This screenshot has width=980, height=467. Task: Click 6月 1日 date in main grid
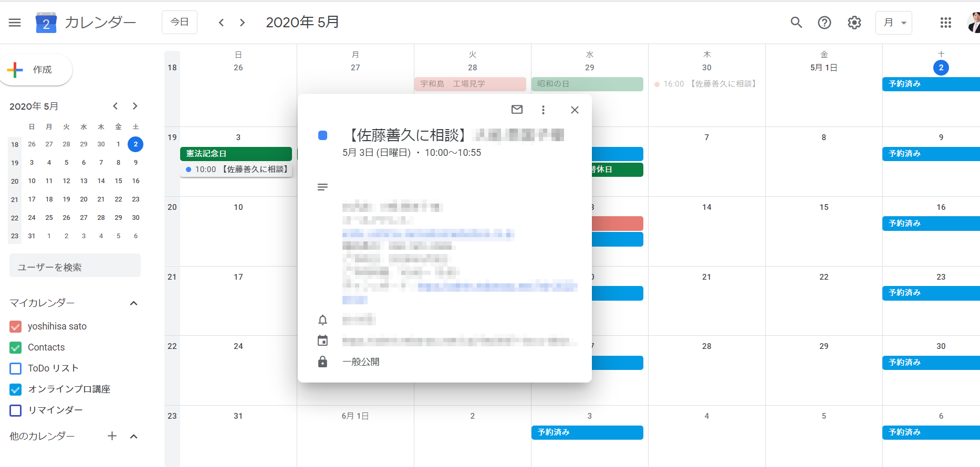click(355, 416)
